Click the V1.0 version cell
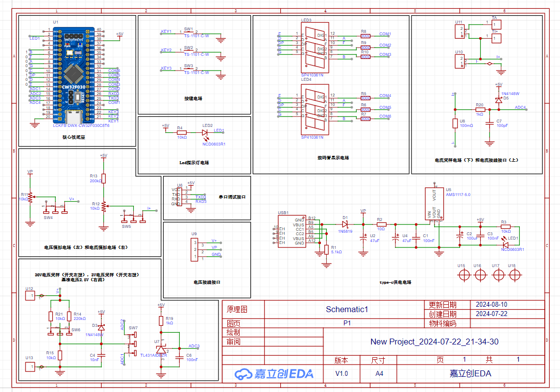Viewport: 560px width, 392px height. click(x=341, y=373)
